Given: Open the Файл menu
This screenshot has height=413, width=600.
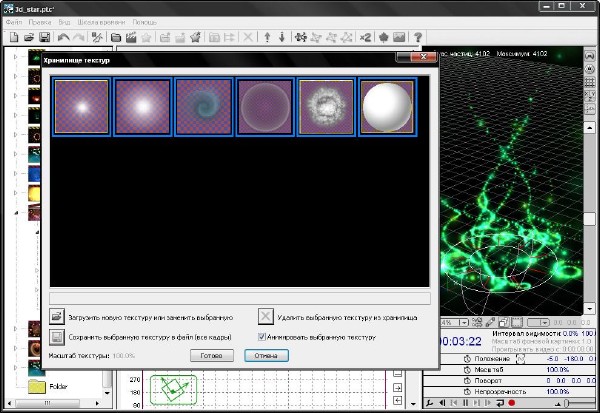Looking at the screenshot, I should click(13, 21).
